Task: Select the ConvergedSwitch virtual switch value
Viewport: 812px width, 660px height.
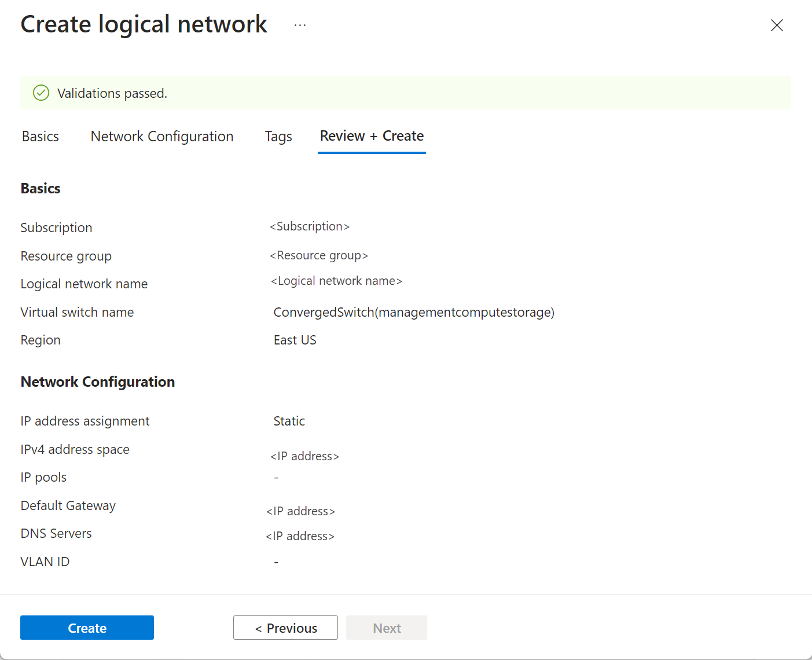Action: coord(414,313)
